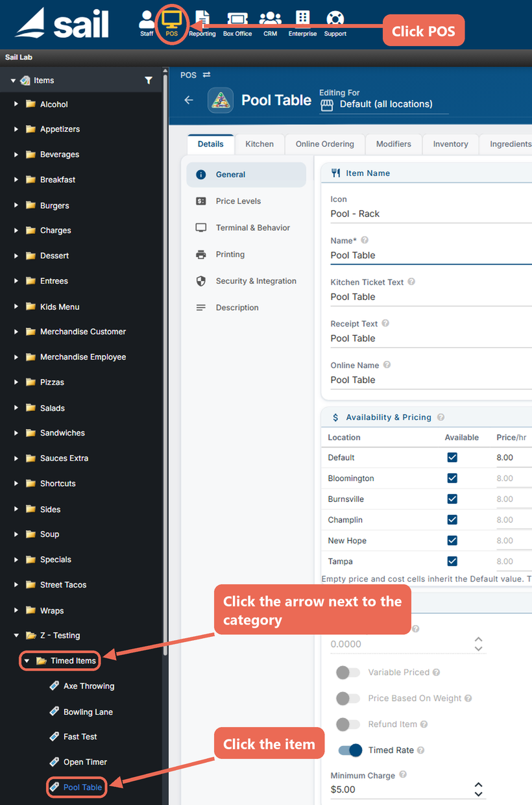The height and width of the screenshot is (805, 532).
Task: Uncheck Available for Burnsville location
Action: 452,499
